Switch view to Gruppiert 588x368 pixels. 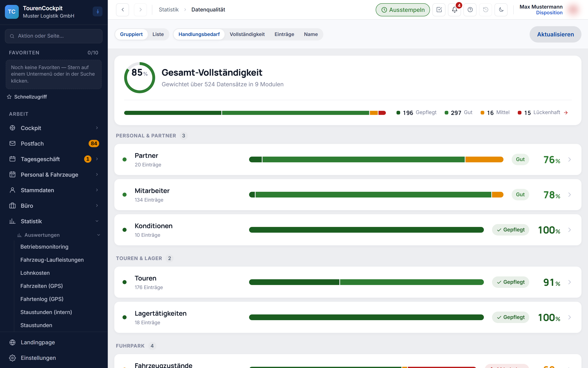coord(131,34)
